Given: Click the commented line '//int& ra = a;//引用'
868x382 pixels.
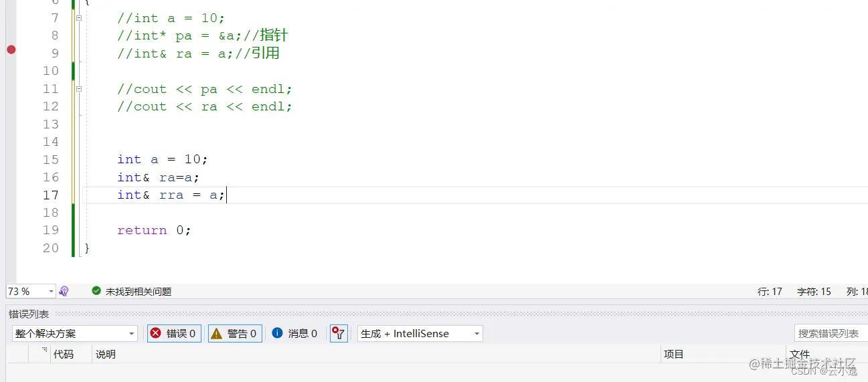Looking at the screenshot, I should (198, 54).
